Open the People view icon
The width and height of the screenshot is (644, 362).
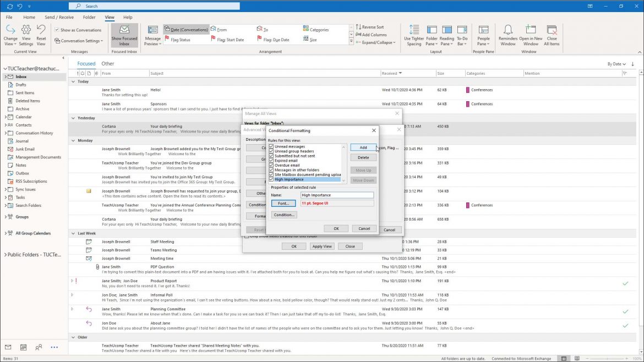pos(38,347)
